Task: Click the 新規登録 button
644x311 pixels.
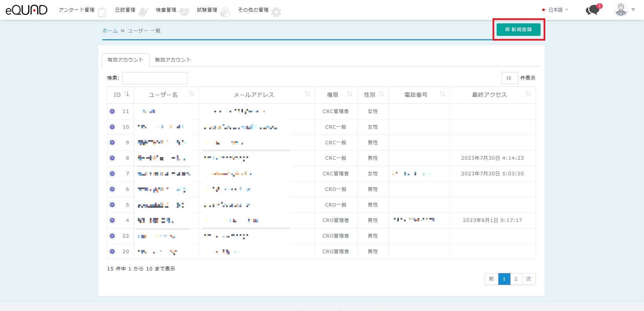Action: tap(518, 29)
